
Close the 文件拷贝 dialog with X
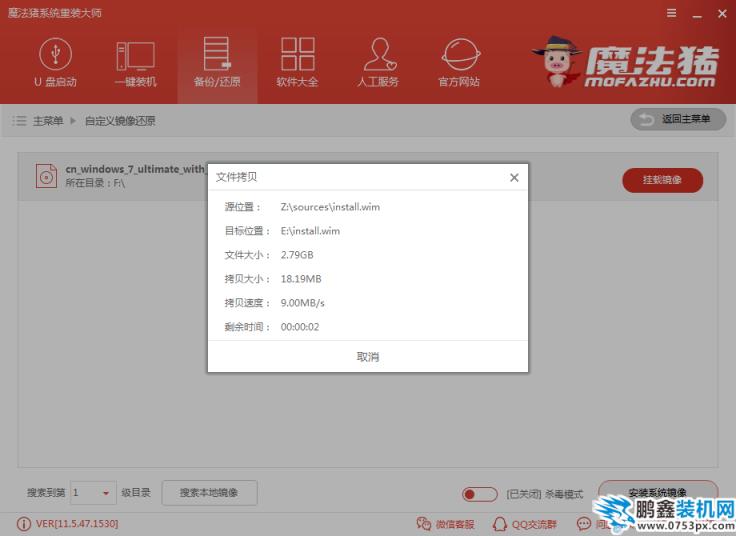(x=514, y=177)
